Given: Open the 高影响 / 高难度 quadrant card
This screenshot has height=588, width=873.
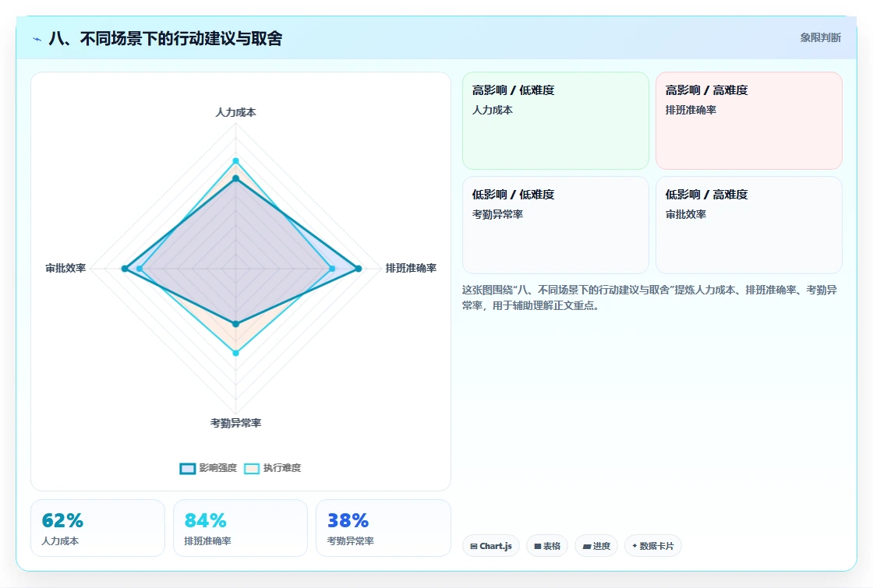Looking at the screenshot, I should click(x=749, y=120).
